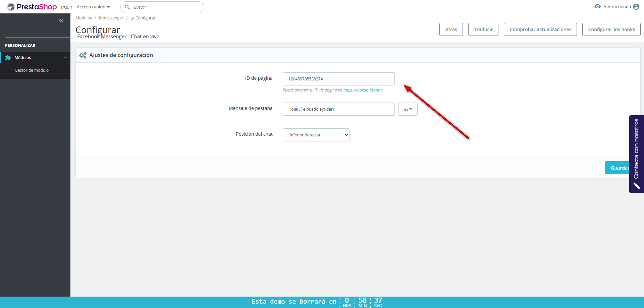Open the user profile avatar menu
Screen dimensions: 644x308
(636, 7)
